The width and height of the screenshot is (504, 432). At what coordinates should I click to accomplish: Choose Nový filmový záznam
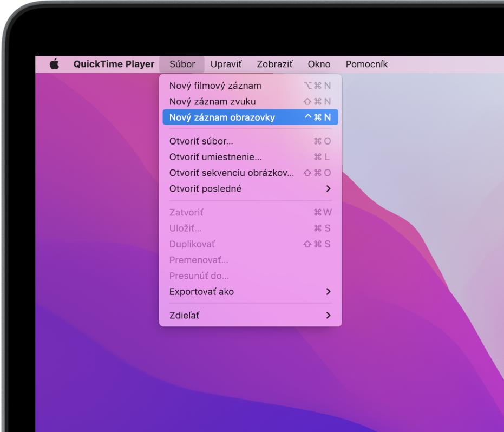pyautogui.click(x=251, y=86)
